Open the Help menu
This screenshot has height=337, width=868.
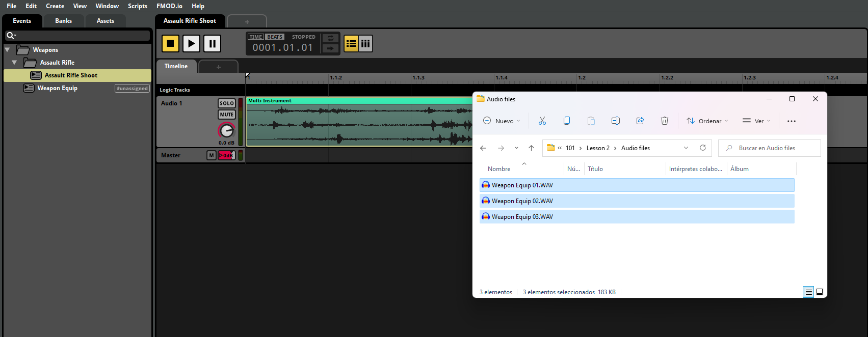198,6
